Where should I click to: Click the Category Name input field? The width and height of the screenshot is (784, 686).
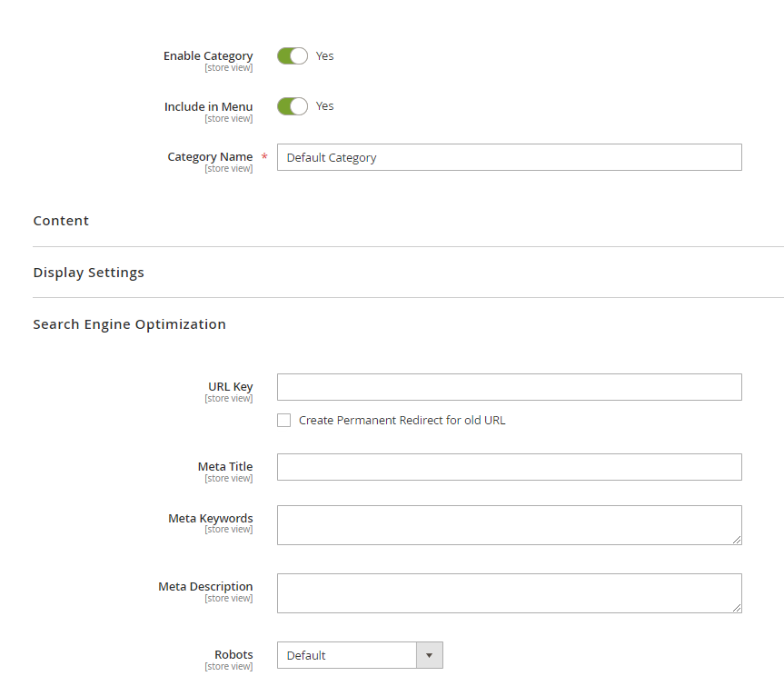(509, 156)
